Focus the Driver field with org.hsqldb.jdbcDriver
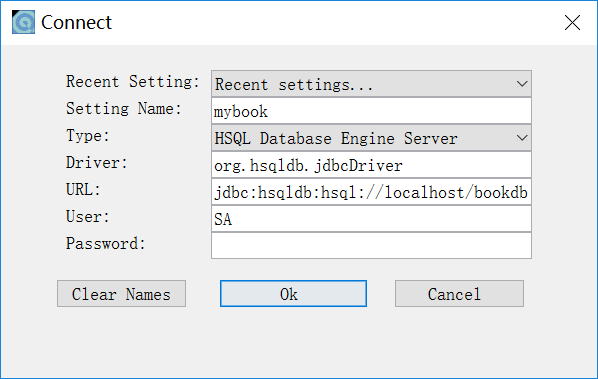 click(371, 165)
